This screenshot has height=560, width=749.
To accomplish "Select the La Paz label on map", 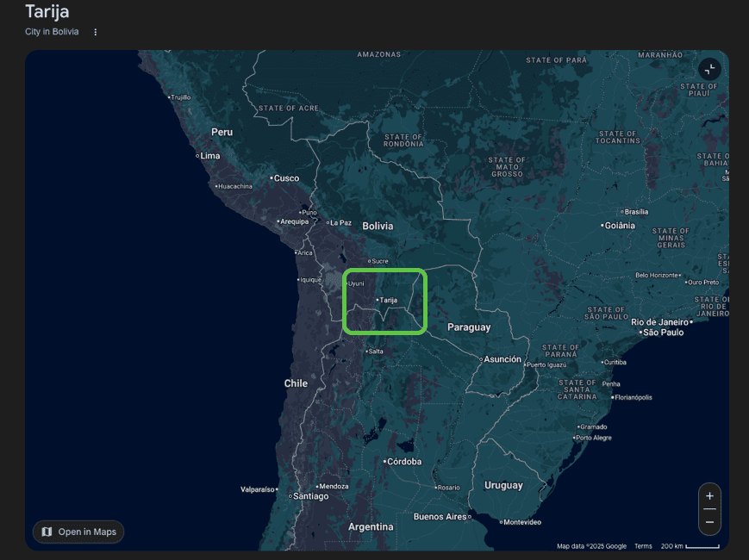I will [339, 222].
